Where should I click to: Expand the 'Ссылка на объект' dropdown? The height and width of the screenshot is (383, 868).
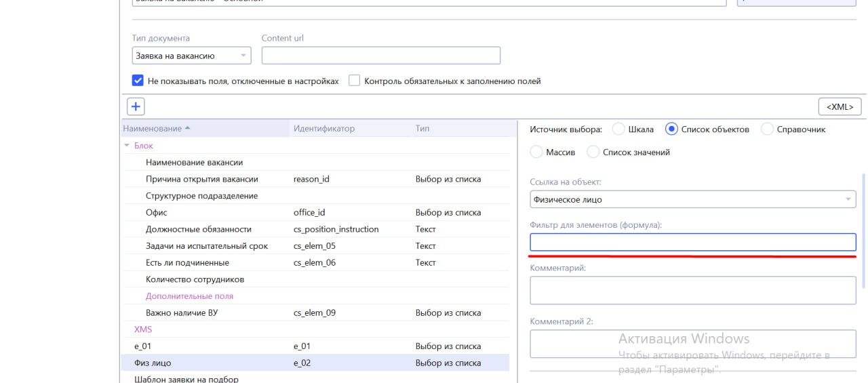pos(692,199)
